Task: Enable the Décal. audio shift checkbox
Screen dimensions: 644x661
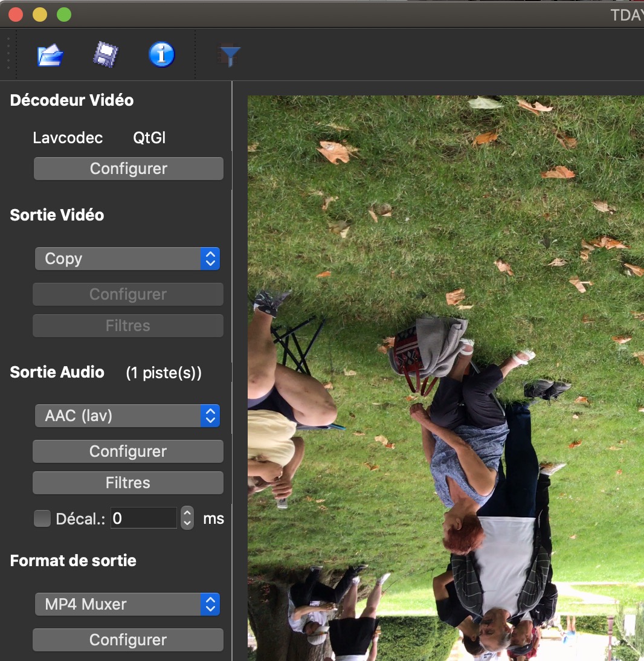Action: 42,518
